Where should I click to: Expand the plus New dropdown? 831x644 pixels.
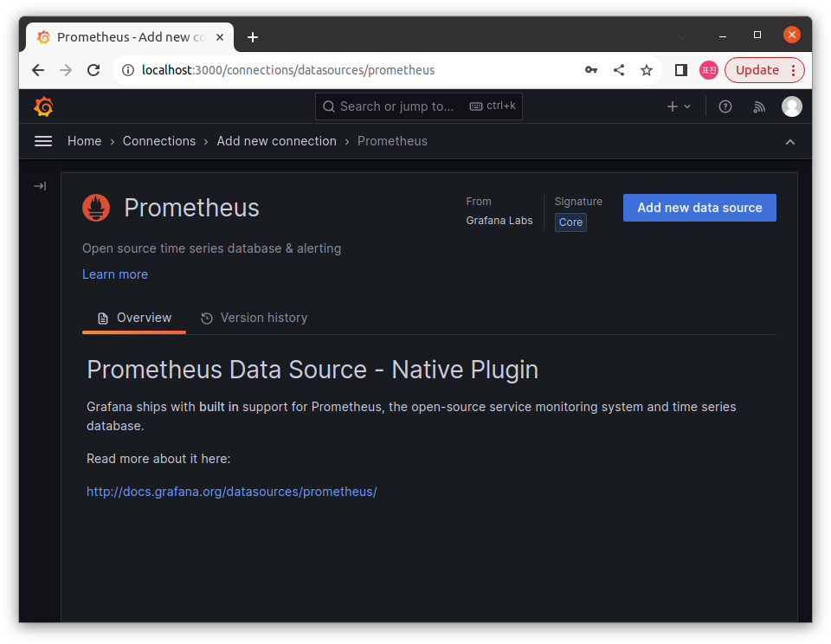[679, 106]
